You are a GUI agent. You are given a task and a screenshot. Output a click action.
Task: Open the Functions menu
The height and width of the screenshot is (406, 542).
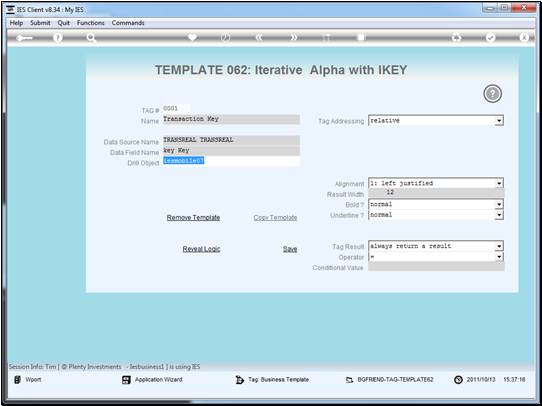[91, 23]
